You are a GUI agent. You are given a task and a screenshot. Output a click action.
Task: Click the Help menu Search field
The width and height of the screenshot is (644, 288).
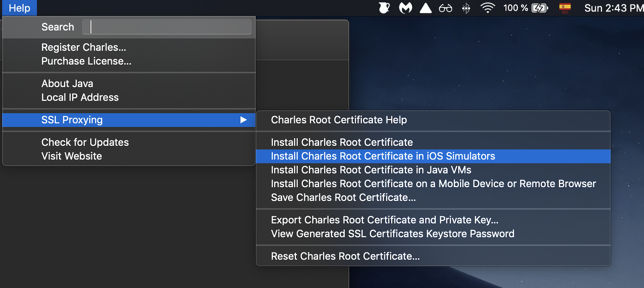pyautogui.click(x=167, y=27)
